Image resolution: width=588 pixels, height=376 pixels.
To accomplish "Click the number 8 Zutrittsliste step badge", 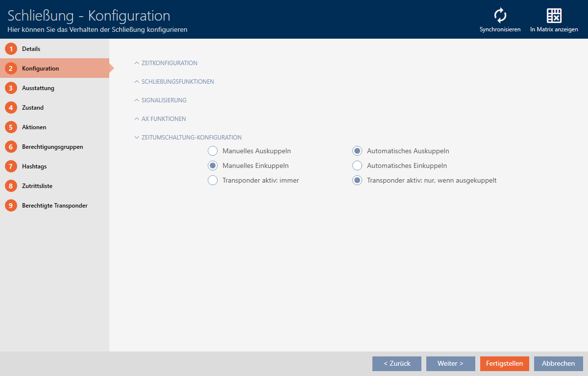I will pyautogui.click(x=11, y=186).
